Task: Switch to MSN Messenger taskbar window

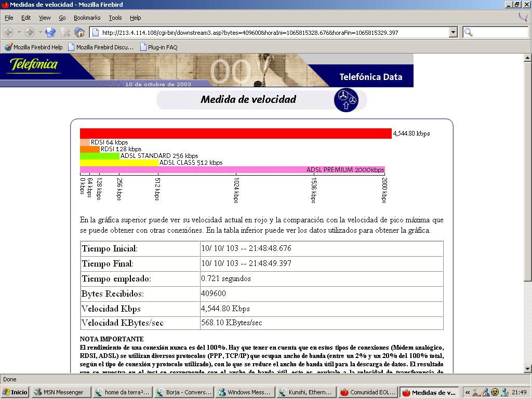Action: (x=61, y=392)
